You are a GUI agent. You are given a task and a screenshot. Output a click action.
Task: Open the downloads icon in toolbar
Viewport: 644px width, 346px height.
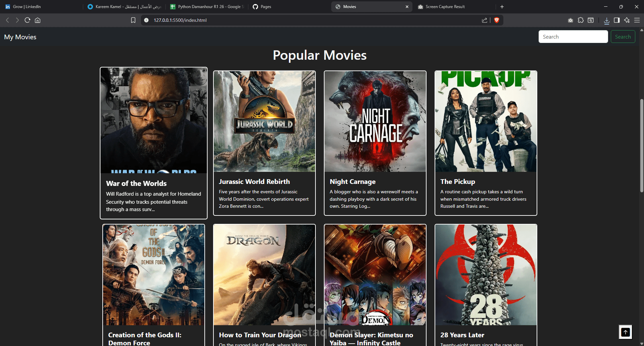click(x=606, y=20)
